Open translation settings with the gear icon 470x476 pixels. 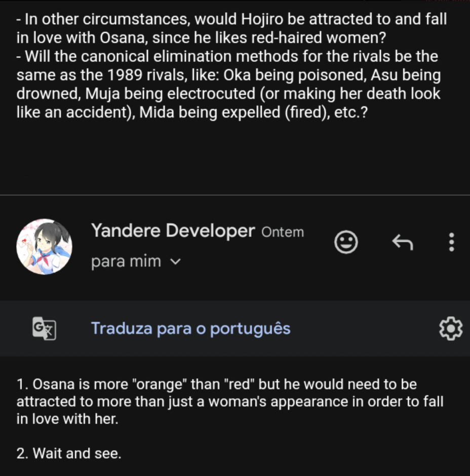(x=451, y=329)
